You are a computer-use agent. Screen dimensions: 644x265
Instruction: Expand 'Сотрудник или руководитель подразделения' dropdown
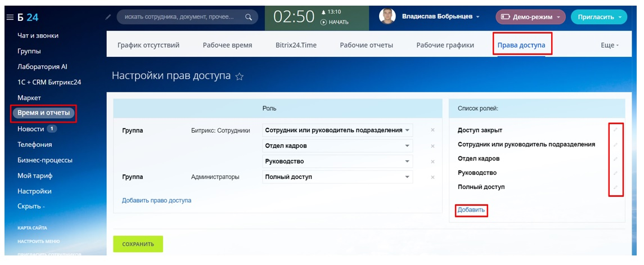tap(337, 130)
